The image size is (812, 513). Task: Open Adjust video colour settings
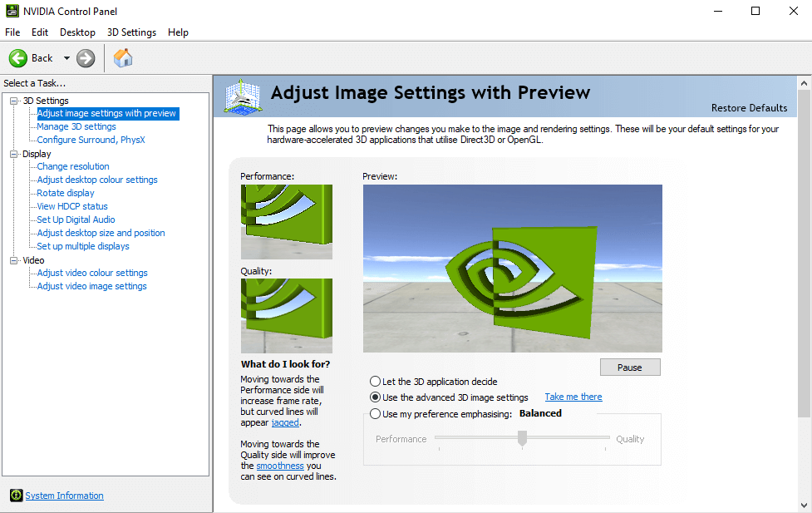coord(92,273)
